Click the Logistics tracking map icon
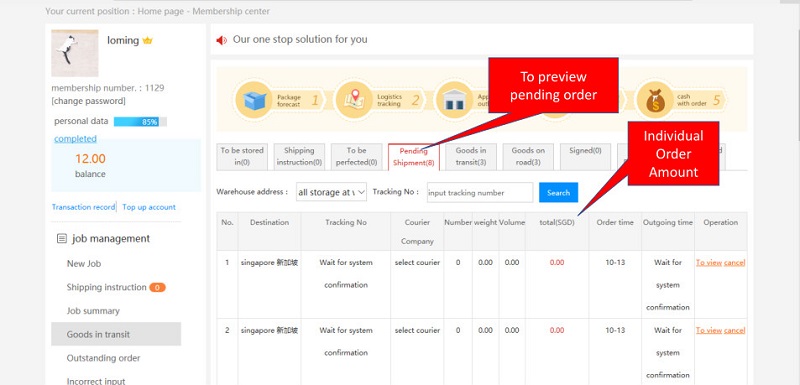Image resolution: width=800 pixels, height=385 pixels. pyautogui.click(x=354, y=100)
